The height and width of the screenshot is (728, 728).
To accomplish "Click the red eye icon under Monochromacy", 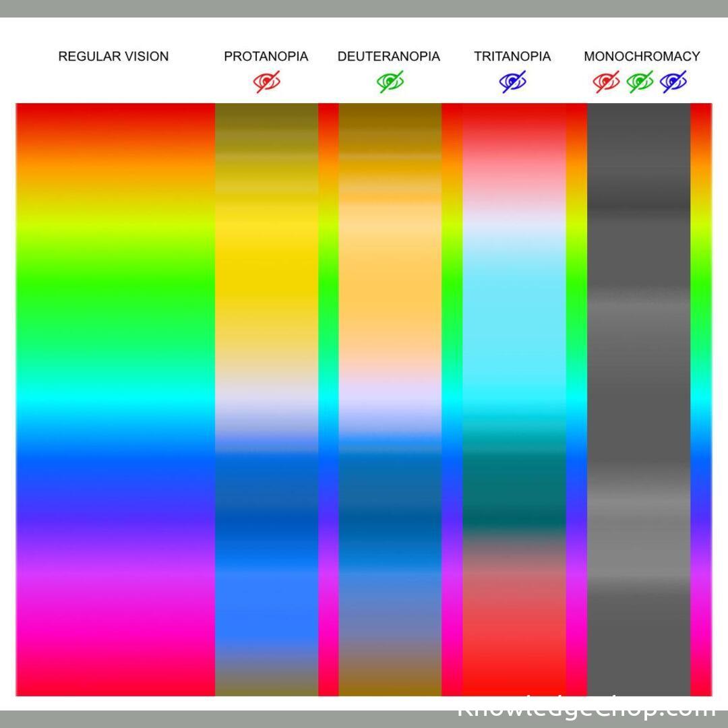I will click(606, 82).
